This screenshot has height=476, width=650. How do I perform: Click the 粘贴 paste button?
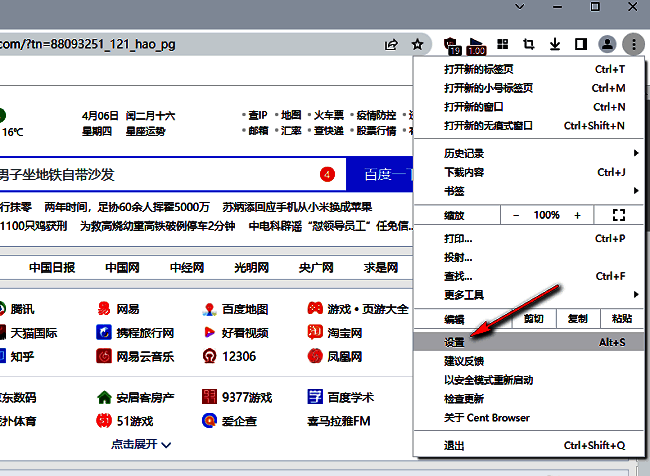click(622, 318)
